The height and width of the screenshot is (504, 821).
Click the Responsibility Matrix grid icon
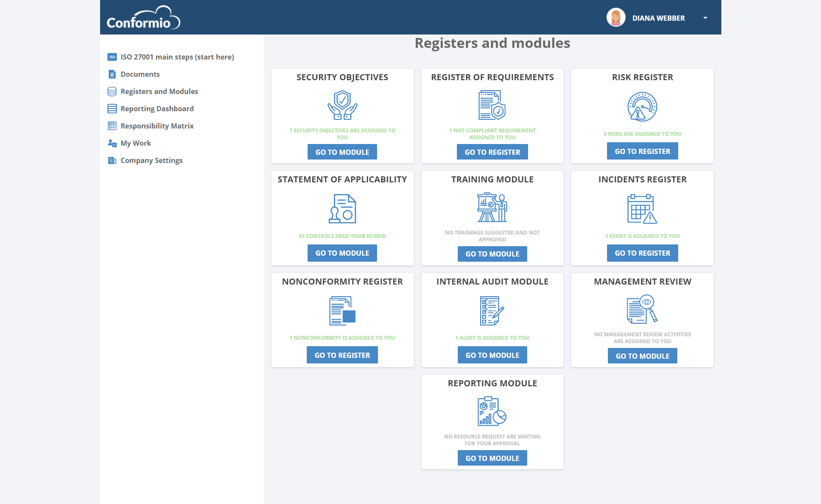[112, 126]
